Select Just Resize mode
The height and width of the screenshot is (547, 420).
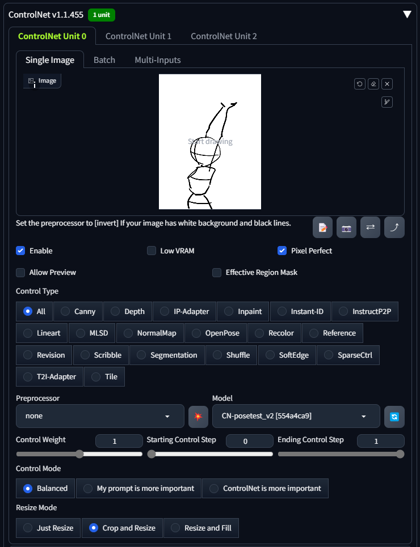pos(48,528)
